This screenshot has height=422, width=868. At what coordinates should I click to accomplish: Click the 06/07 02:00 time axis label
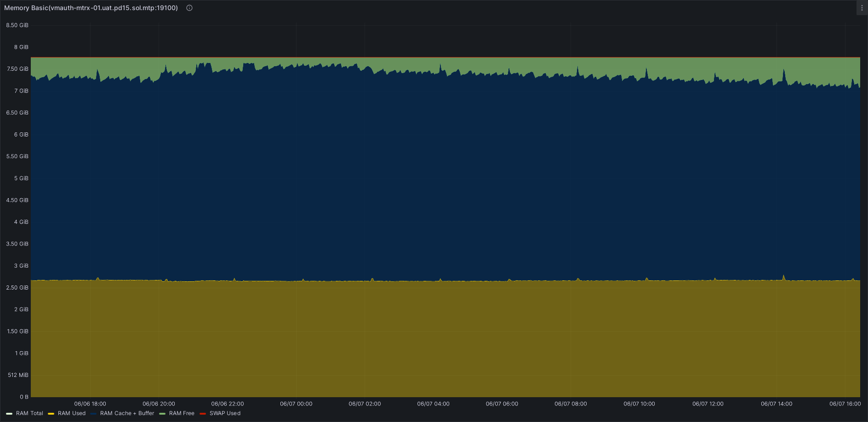(x=365, y=404)
